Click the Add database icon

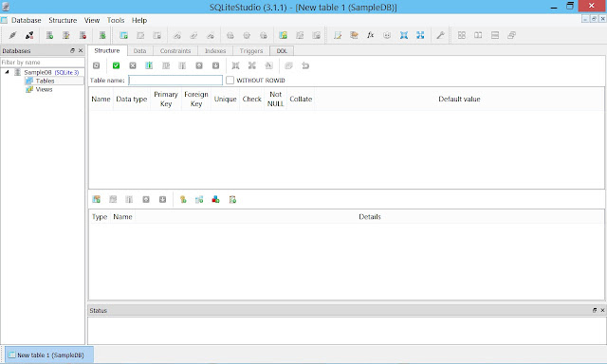tap(49, 35)
